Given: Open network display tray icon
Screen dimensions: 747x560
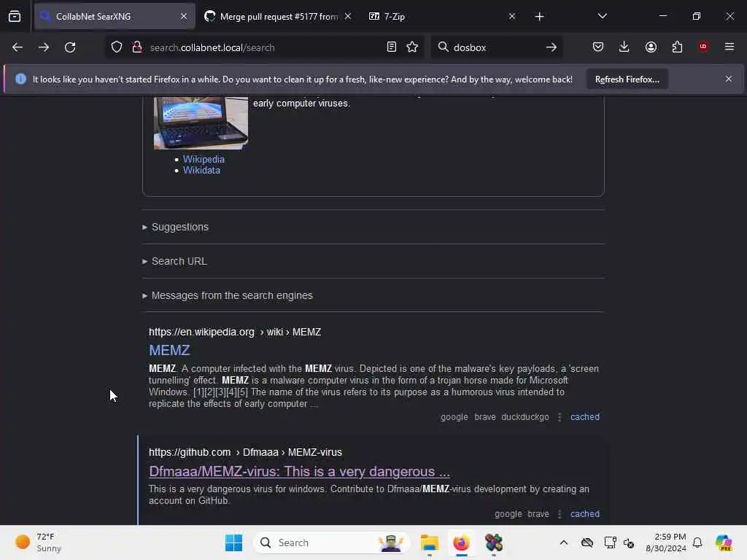Looking at the screenshot, I should click(610, 542).
